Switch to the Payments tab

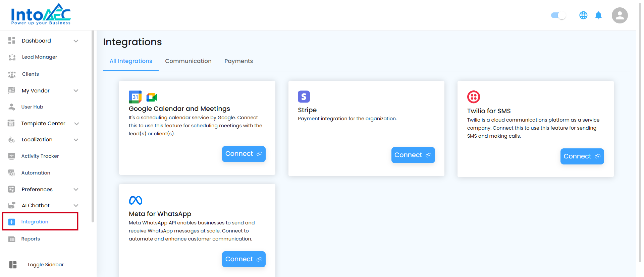point(238,61)
